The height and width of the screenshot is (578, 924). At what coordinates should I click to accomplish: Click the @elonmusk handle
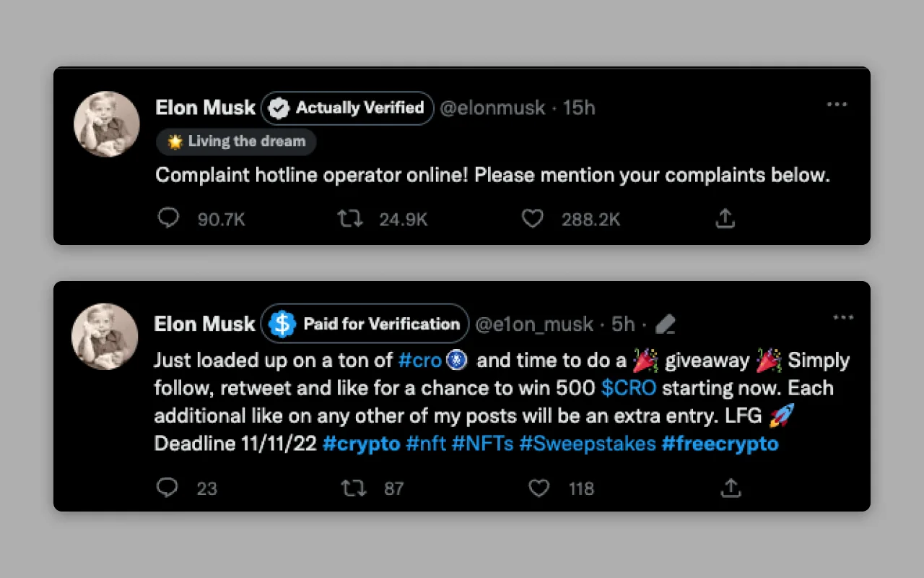[x=492, y=108]
